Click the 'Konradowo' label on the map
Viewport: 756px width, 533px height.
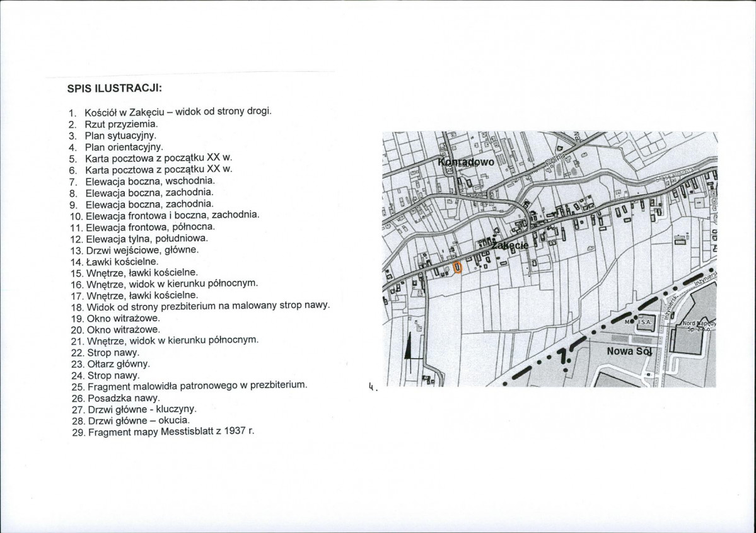pyautogui.click(x=466, y=163)
